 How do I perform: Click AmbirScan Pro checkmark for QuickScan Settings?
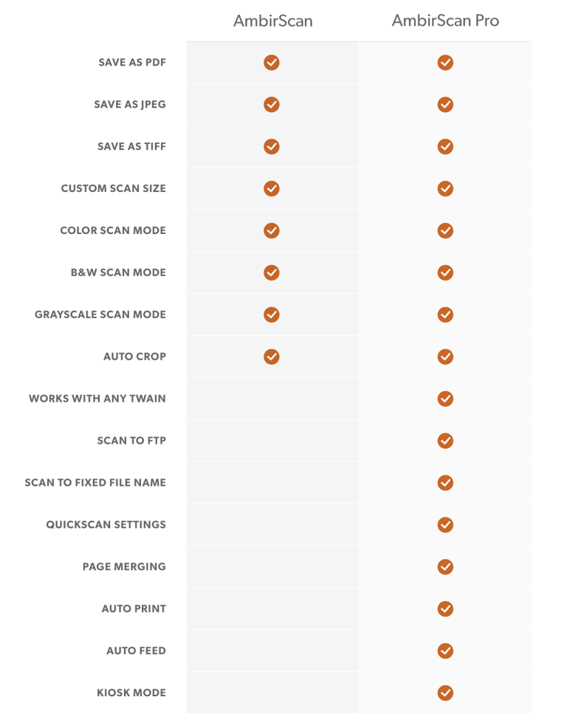445,525
